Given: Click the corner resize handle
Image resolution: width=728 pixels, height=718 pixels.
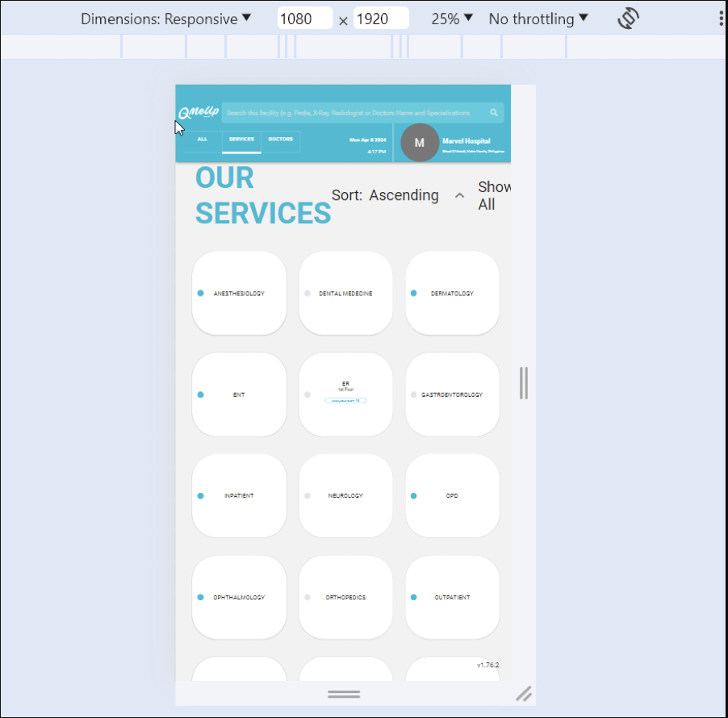Looking at the screenshot, I should (x=523, y=693).
